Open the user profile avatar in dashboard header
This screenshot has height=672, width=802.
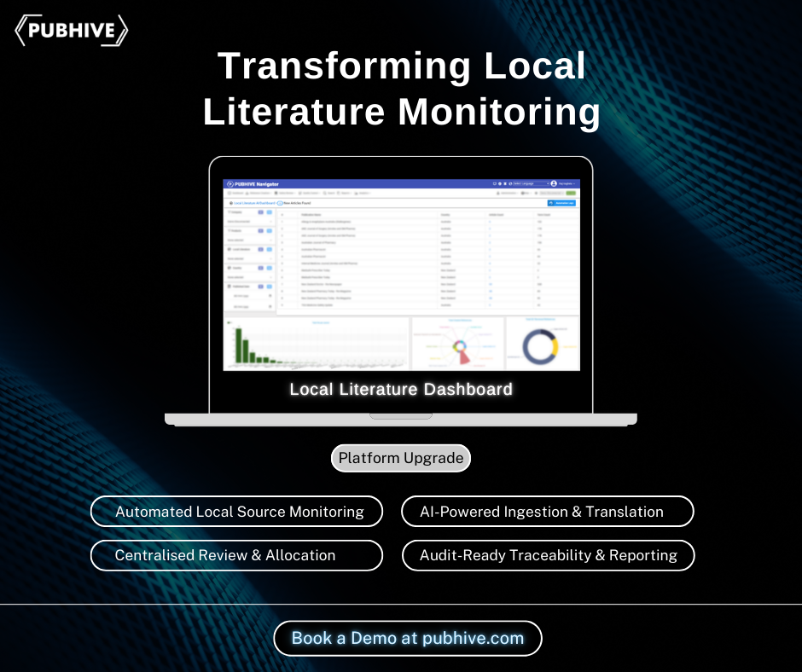pyautogui.click(x=554, y=183)
